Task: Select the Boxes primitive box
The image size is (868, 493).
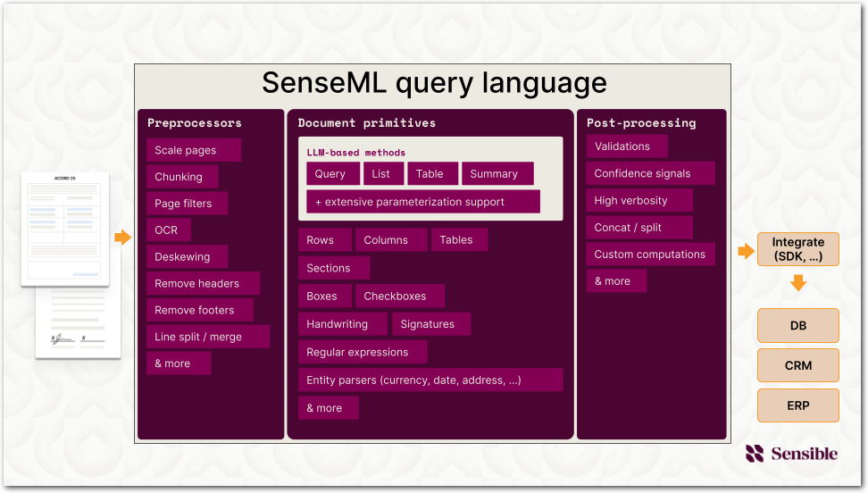Action: click(325, 296)
